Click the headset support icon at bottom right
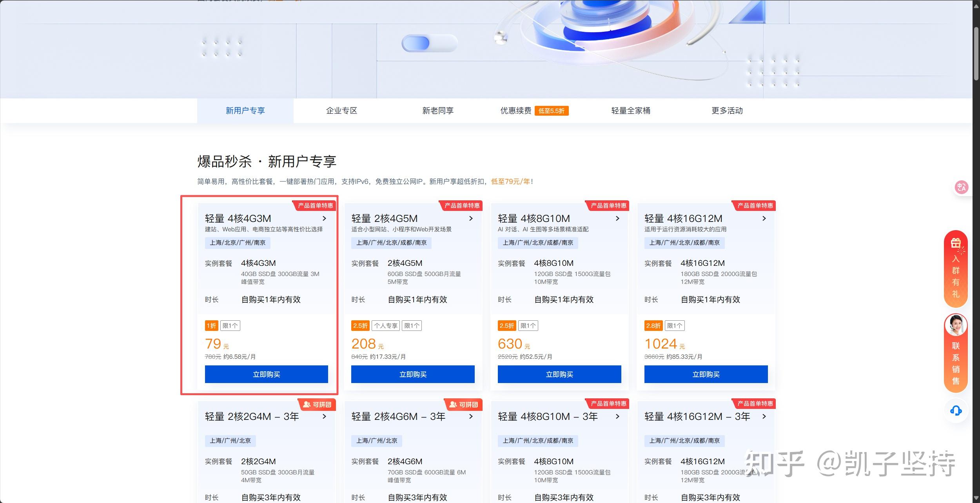980x503 pixels. 955,411
